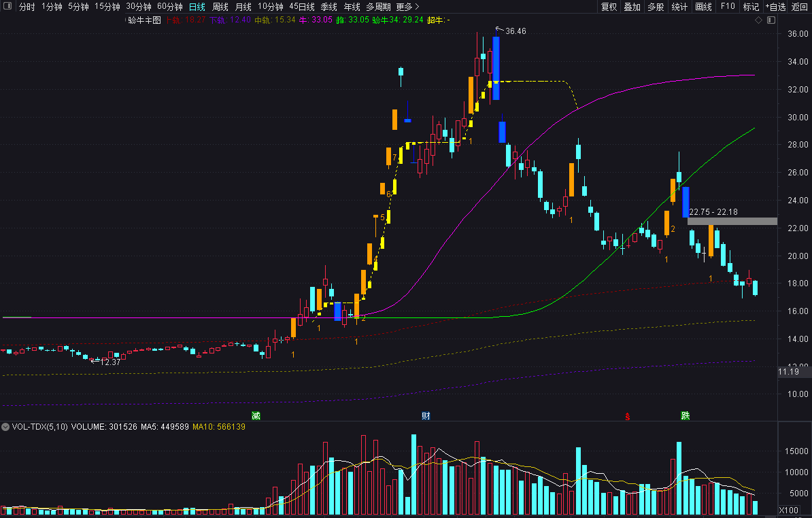The height and width of the screenshot is (518, 812).
Task: Expand the VOL-TDX indicator dropdown arrow
Action: (5, 427)
